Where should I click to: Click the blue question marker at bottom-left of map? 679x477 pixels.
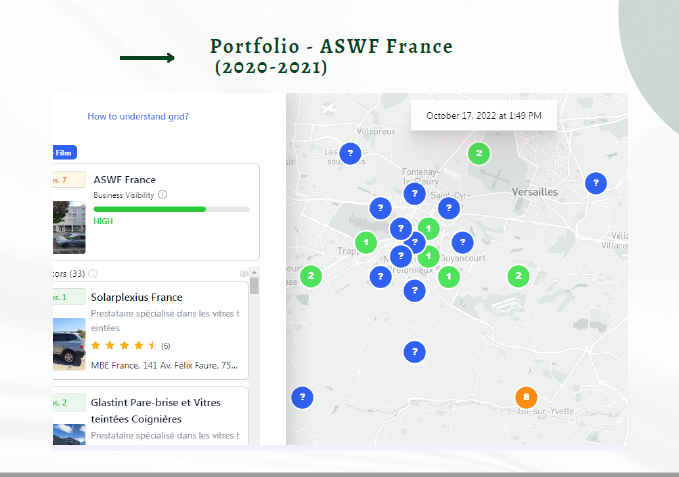(302, 397)
